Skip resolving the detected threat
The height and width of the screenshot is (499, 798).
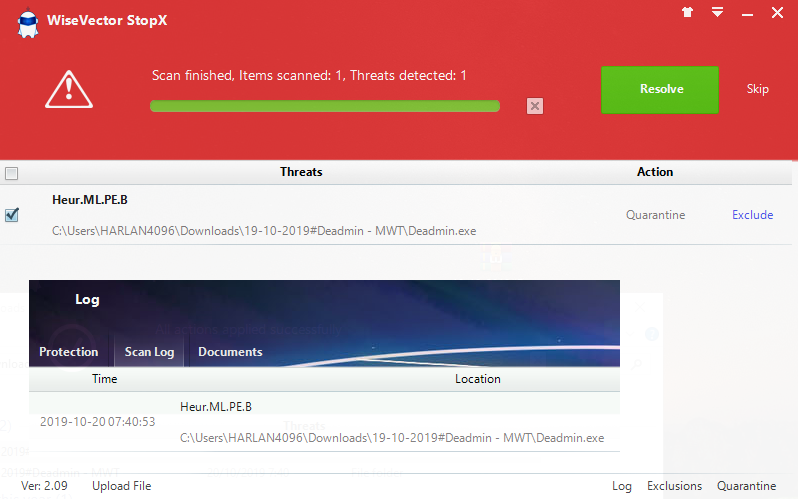coord(757,89)
